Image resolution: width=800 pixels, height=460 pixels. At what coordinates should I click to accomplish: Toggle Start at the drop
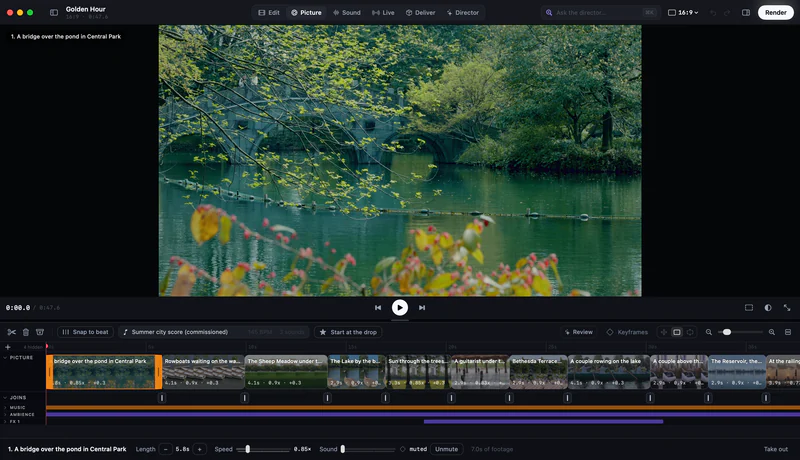(348, 332)
